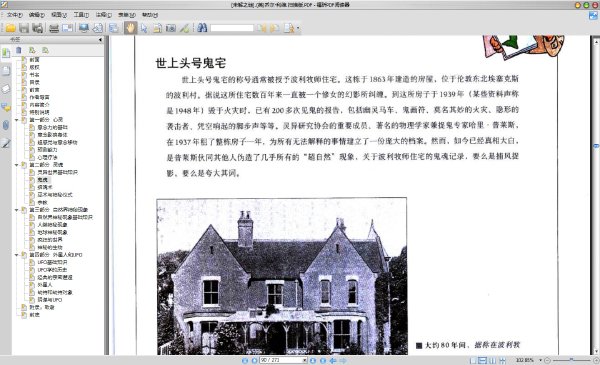Open the page number dropdown arrow
The width and height of the screenshot is (600, 365).
(305, 360)
